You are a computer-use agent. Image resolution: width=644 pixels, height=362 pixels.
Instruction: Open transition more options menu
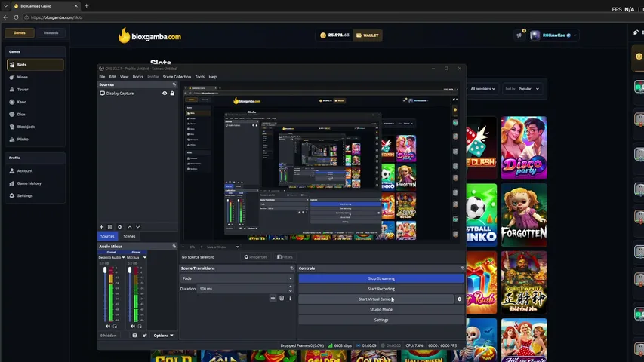tap(290, 298)
